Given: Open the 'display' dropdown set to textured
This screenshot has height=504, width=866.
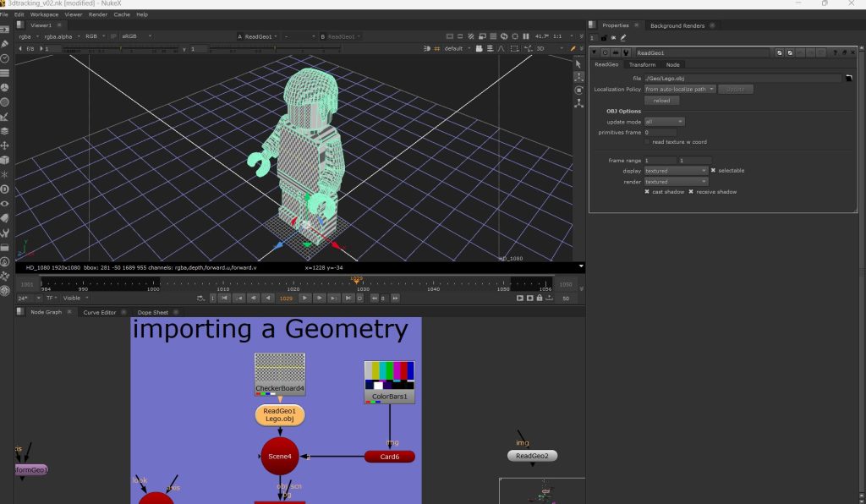Looking at the screenshot, I should pos(676,171).
